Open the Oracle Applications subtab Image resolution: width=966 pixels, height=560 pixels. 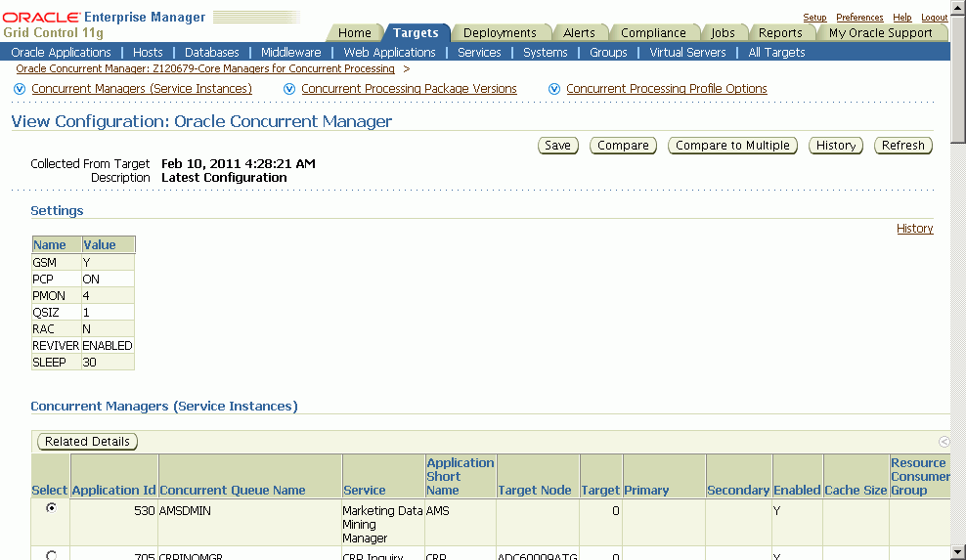pos(61,53)
